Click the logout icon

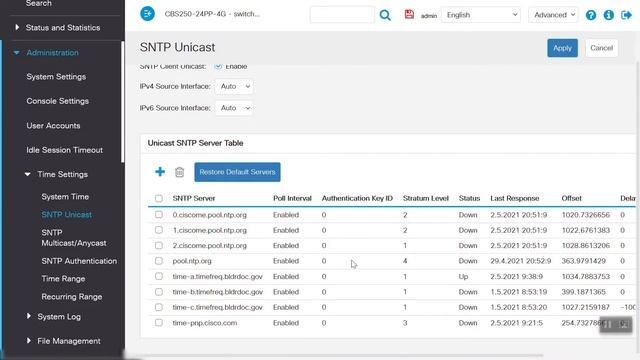(x=626, y=15)
